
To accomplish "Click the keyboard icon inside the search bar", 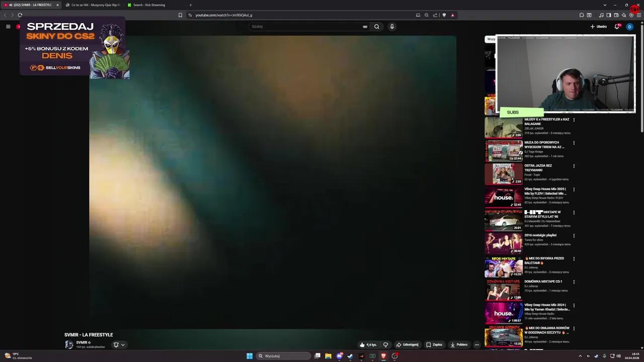I will coord(365,26).
